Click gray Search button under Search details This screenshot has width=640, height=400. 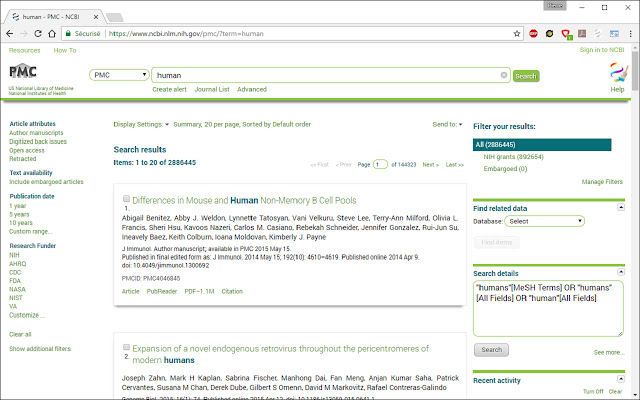(491, 350)
